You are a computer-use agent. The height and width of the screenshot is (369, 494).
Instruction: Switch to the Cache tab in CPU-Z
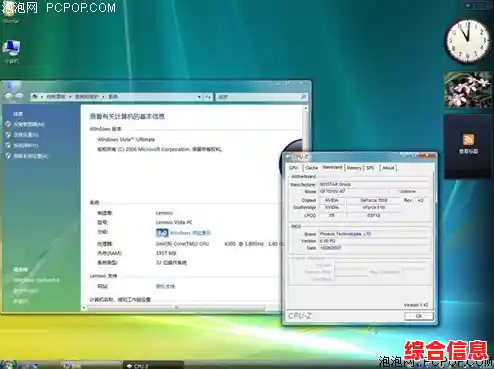[x=311, y=168]
